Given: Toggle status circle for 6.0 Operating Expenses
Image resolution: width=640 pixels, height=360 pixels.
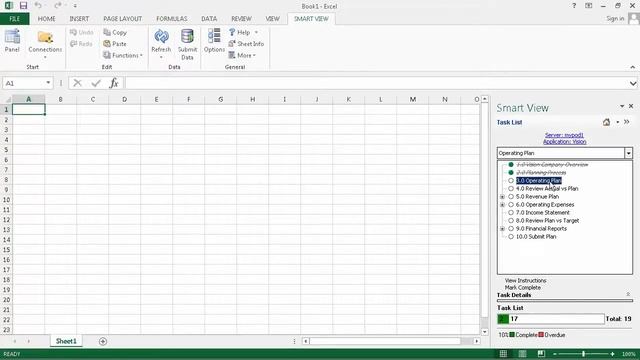Looking at the screenshot, I should point(511,204).
